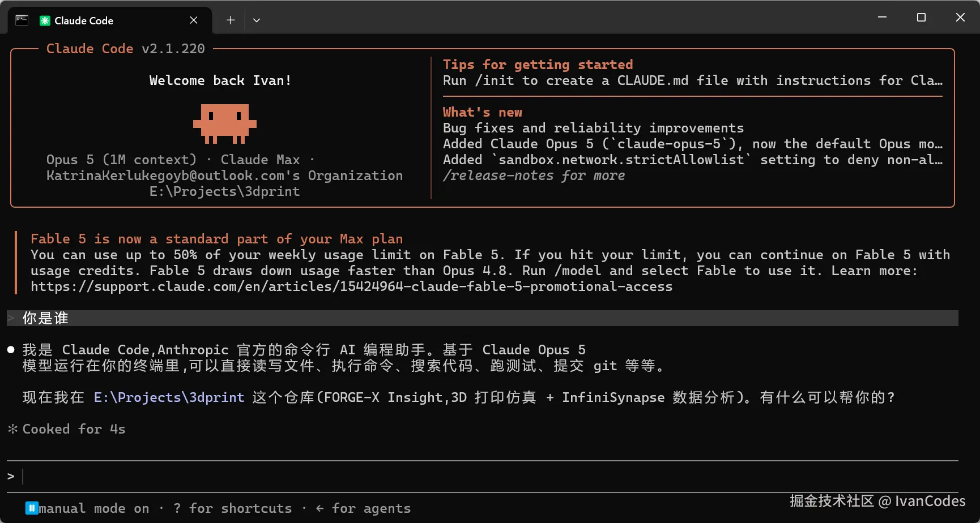Click the '/release-notes for more' text
The height and width of the screenshot is (523, 980).
point(534,175)
